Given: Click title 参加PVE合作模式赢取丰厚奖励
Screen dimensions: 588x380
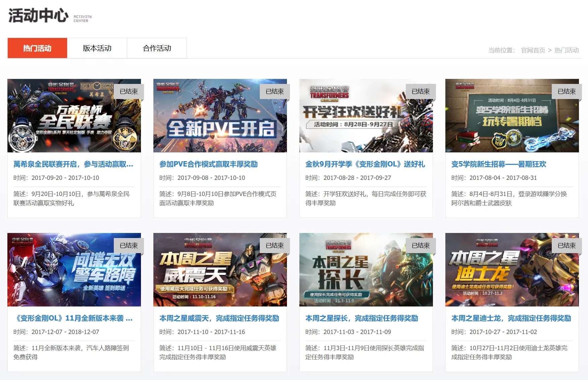Looking at the screenshot, I should point(208,164).
